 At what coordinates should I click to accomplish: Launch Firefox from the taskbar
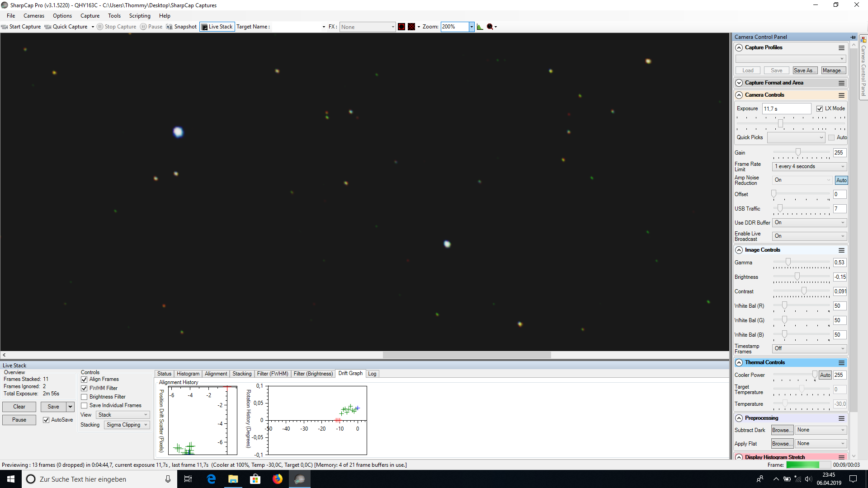click(x=278, y=479)
